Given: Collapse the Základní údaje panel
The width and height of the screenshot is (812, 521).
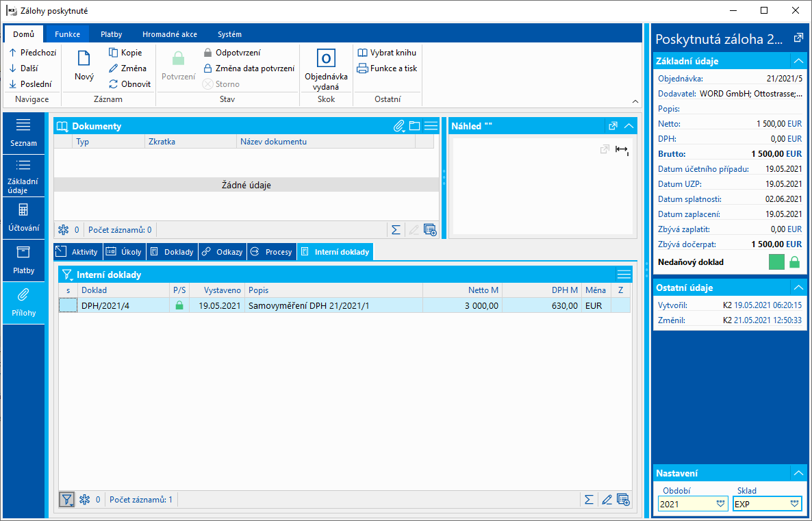Looking at the screenshot, I should tap(797, 61).
